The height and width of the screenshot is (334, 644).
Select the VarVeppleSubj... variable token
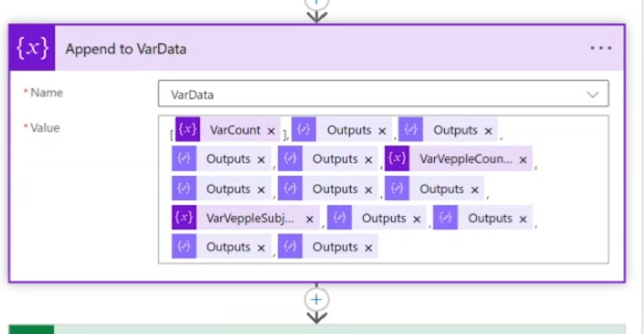click(245, 218)
